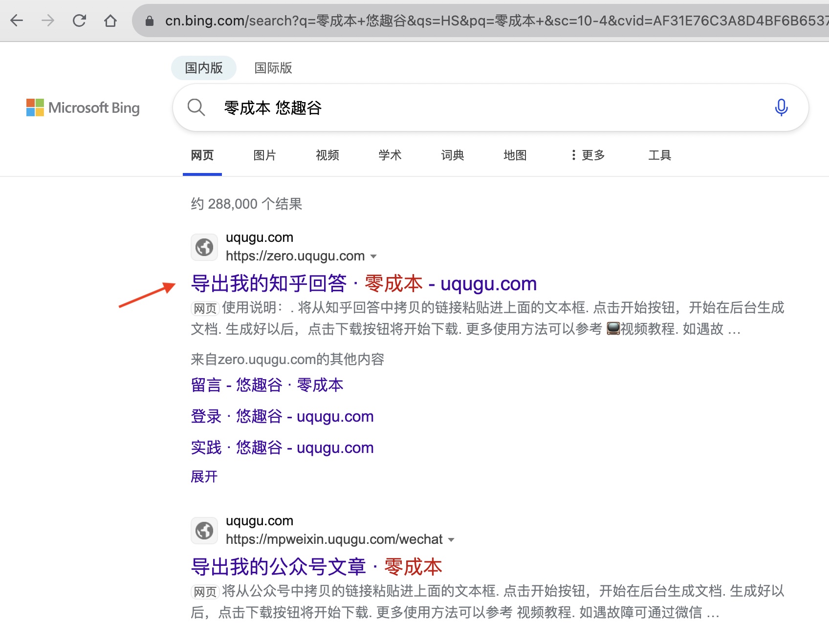Open the 更多 menu

point(589,155)
